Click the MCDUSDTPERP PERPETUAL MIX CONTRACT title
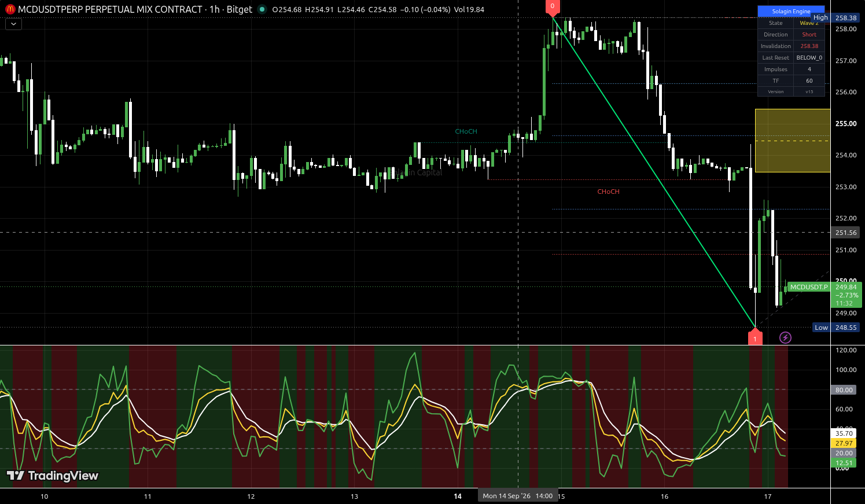This screenshot has width=865, height=504. [111, 9]
